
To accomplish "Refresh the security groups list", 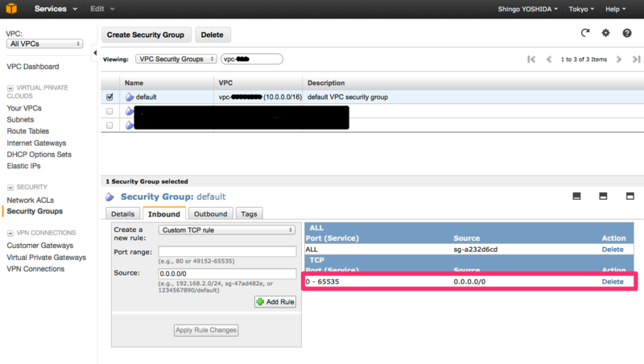I will [x=585, y=33].
